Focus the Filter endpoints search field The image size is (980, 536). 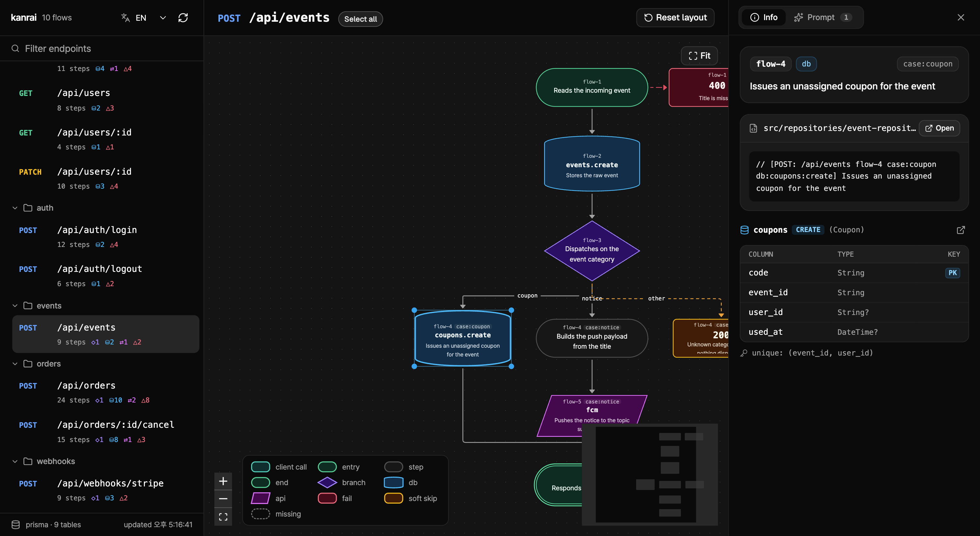pos(101,48)
